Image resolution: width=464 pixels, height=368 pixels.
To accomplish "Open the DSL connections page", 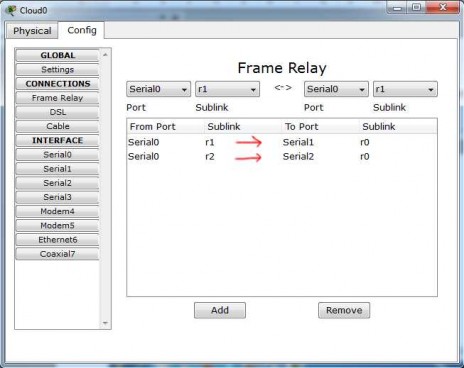I will click(57, 112).
